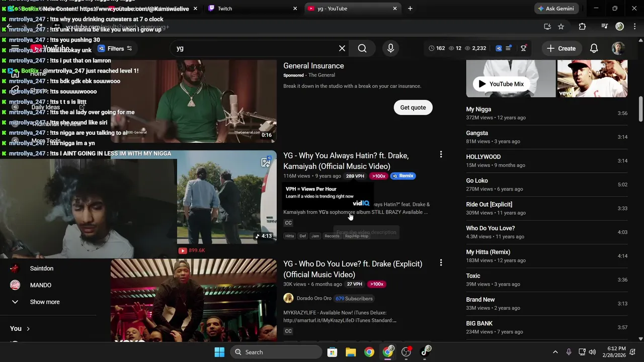This screenshot has height=362, width=644.
Task: Close the yg - YouTube tab
Action: tap(395, 9)
